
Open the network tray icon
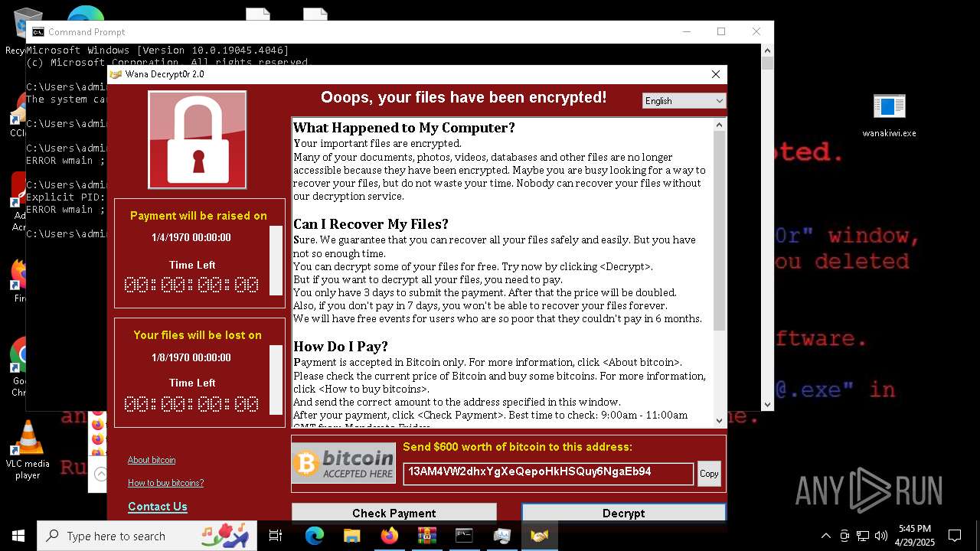[863, 536]
